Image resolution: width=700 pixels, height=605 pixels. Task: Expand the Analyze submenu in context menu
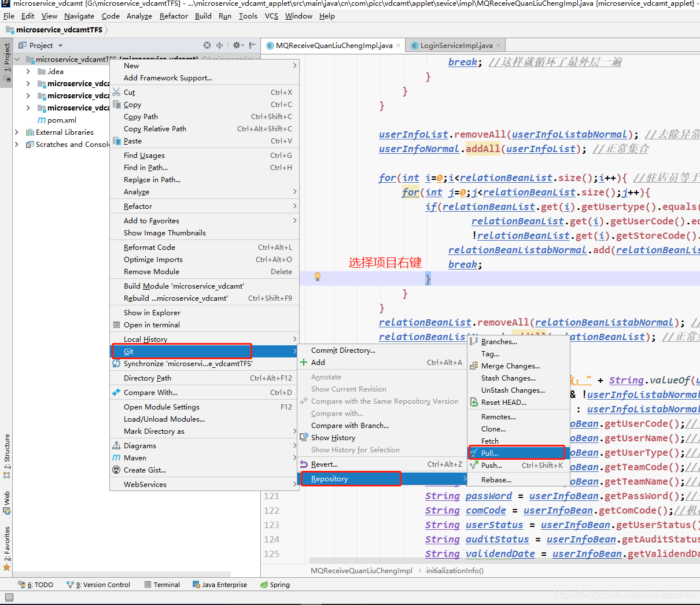294,192
